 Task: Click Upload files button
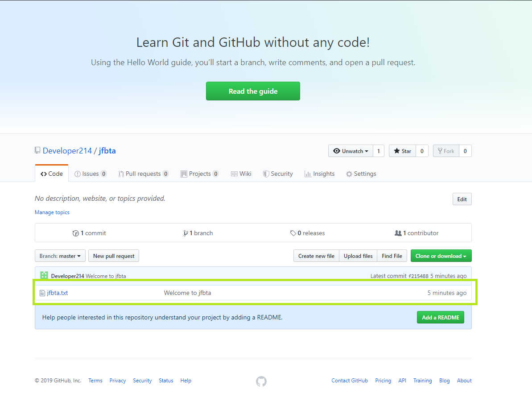pyautogui.click(x=358, y=256)
